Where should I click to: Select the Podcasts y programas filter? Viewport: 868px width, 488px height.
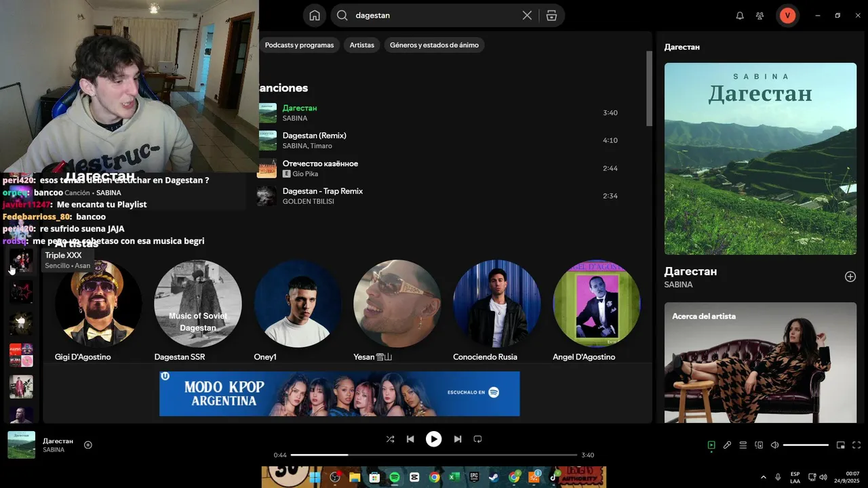[299, 45]
